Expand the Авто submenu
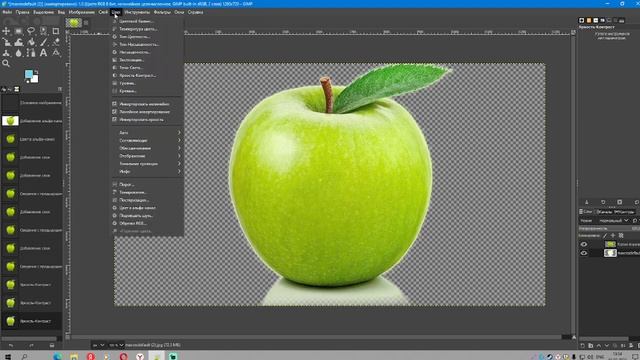This screenshot has height=360, width=640. [x=147, y=133]
